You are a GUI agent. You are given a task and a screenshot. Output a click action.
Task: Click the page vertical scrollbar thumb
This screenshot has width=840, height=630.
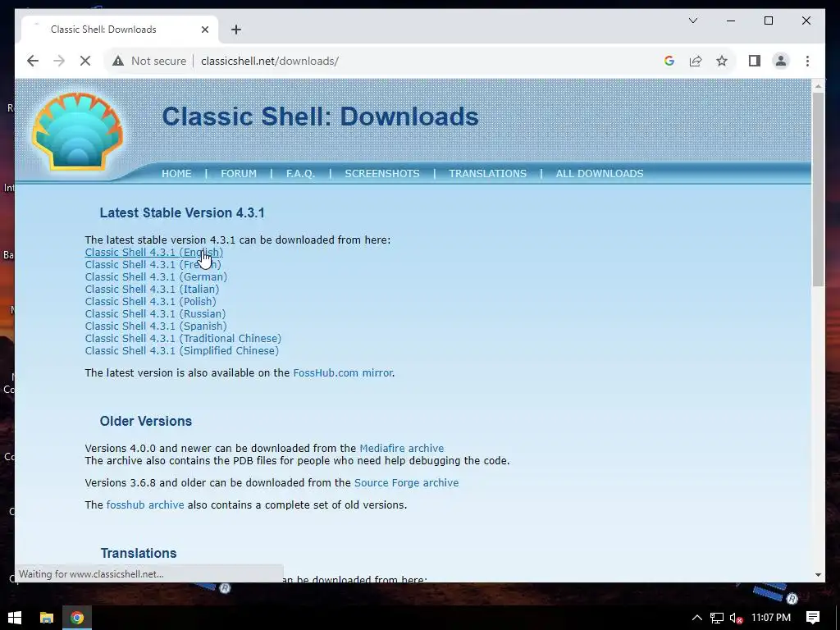(818, 189)
